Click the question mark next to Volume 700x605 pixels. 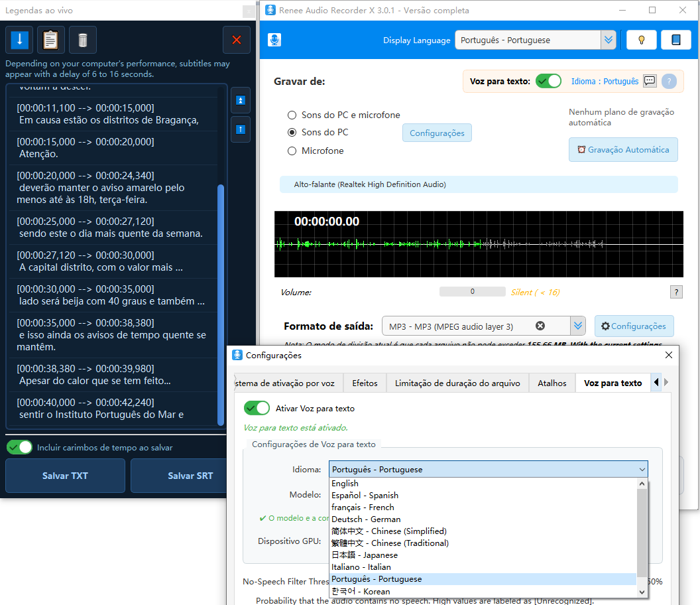(676, 293)
